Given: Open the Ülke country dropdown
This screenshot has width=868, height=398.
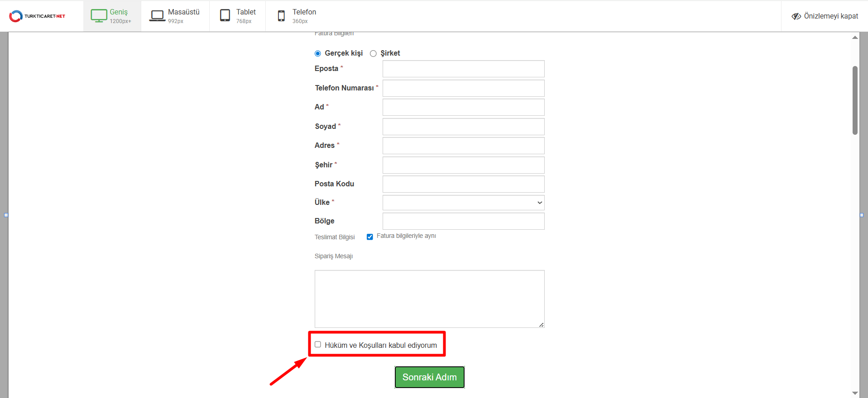Looking at the screenshot, I should (463, 203).
